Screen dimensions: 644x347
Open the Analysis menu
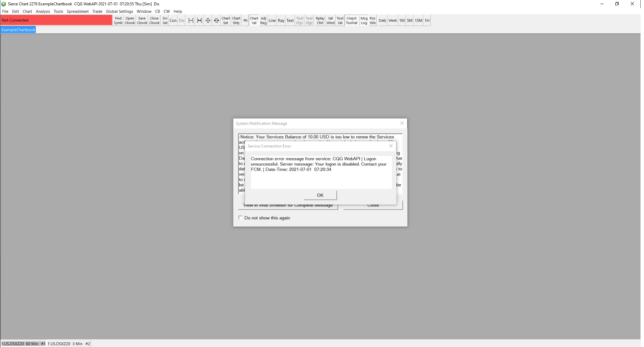[x=43, y=11]
